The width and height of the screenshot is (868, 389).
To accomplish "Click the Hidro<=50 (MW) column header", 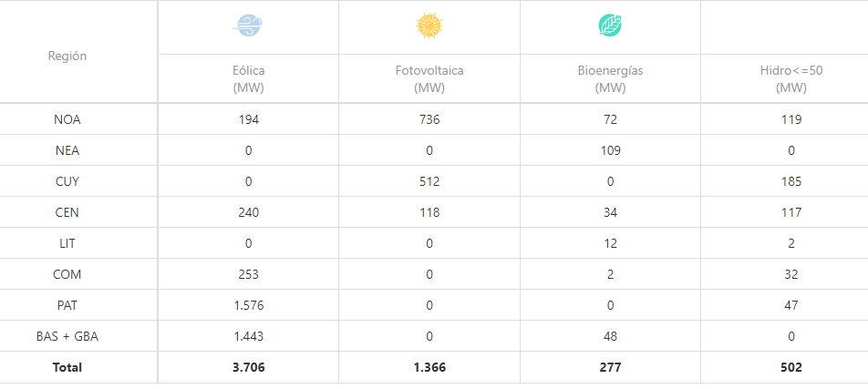I will point(790,79).
